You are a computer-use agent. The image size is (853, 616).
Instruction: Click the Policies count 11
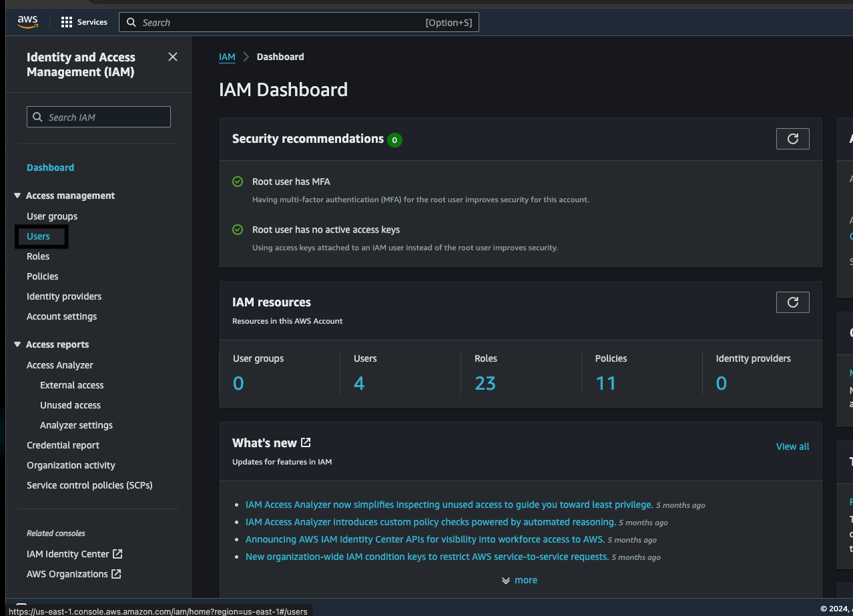605,383
